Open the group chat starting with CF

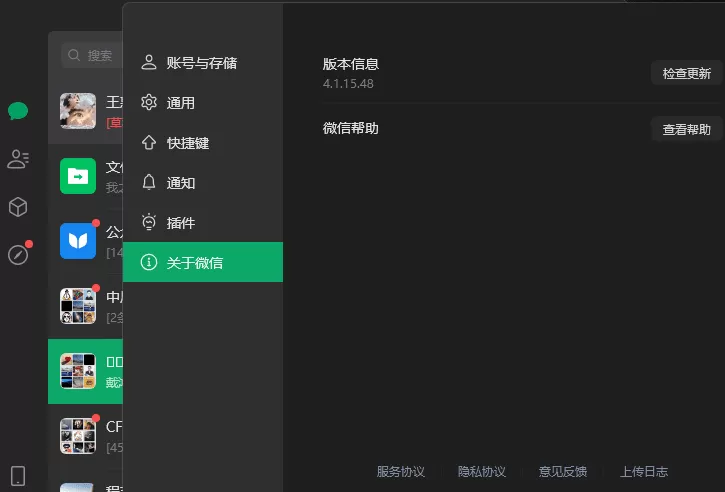(86, 436)
